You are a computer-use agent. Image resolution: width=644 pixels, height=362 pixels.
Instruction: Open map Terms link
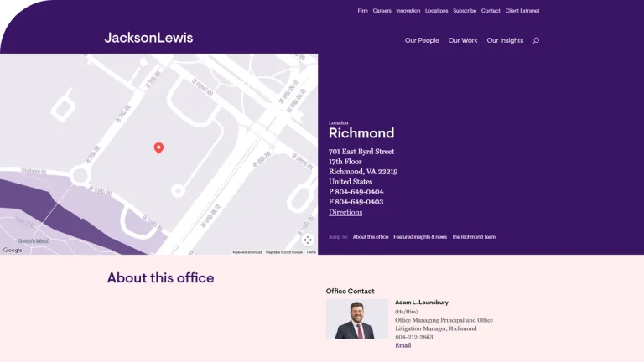coord(311,252)
